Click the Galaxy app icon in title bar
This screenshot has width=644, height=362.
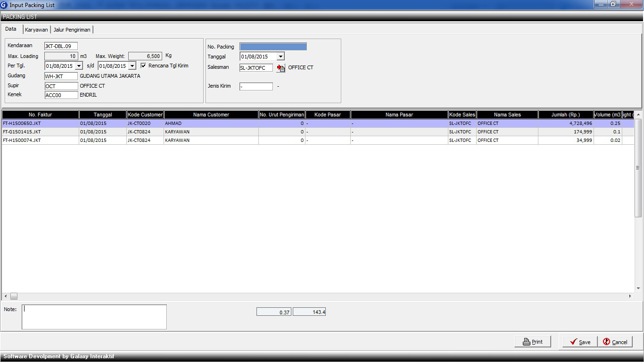coord(4,5)
